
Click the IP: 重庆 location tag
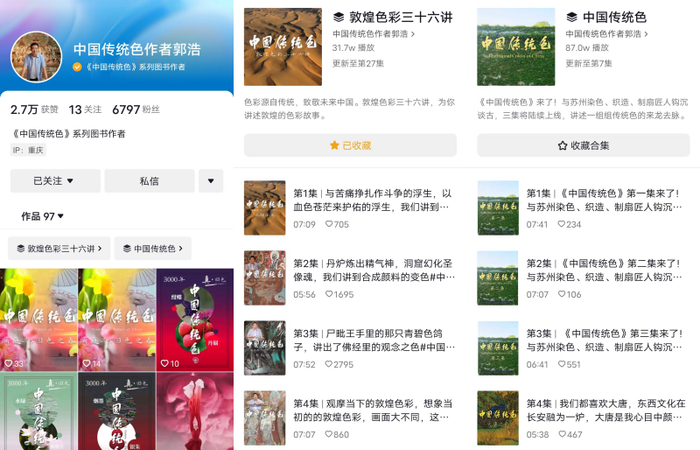click(28, 150)
